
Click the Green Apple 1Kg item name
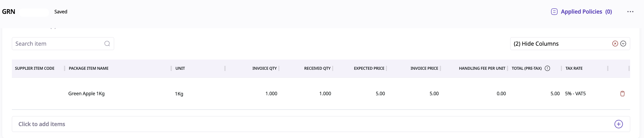(x=86, y=94)
